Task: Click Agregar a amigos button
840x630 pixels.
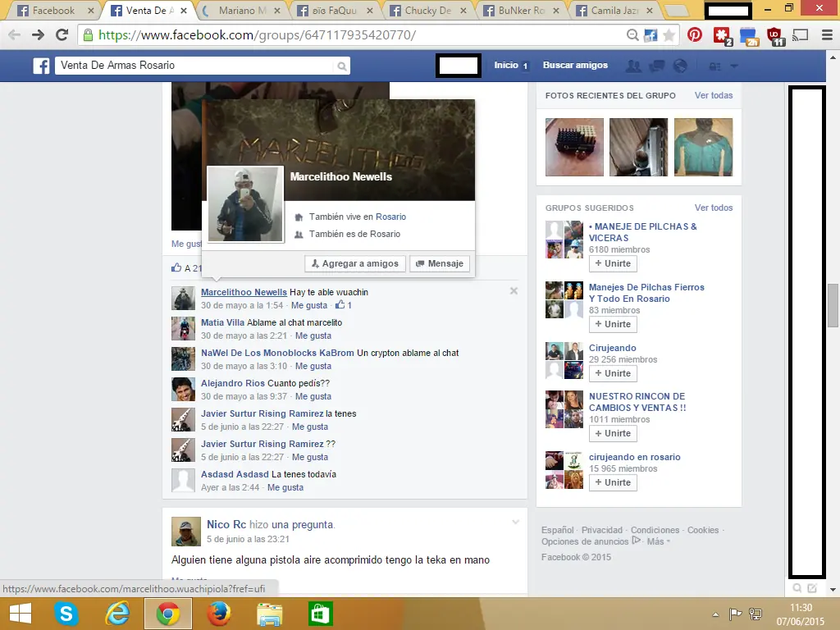Action: pos(354,263)
